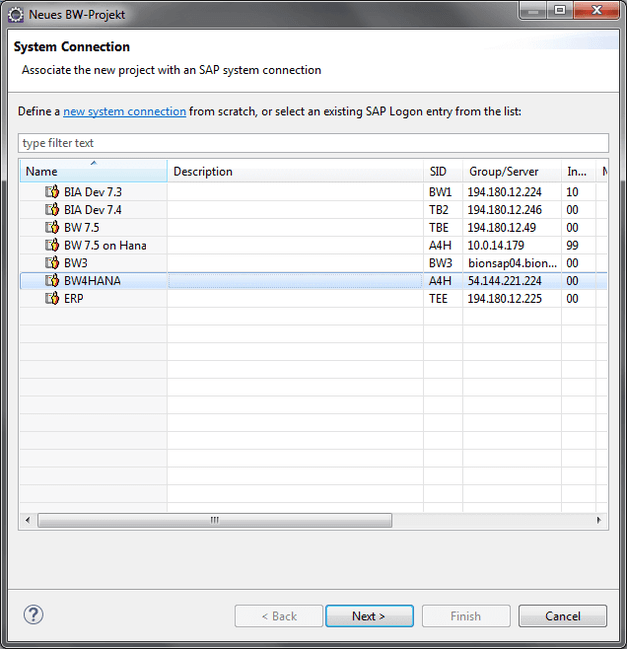Click server cell bionsap04.bion...
Image resolution: width=627 pixels, height=649 pixels.
512,263
